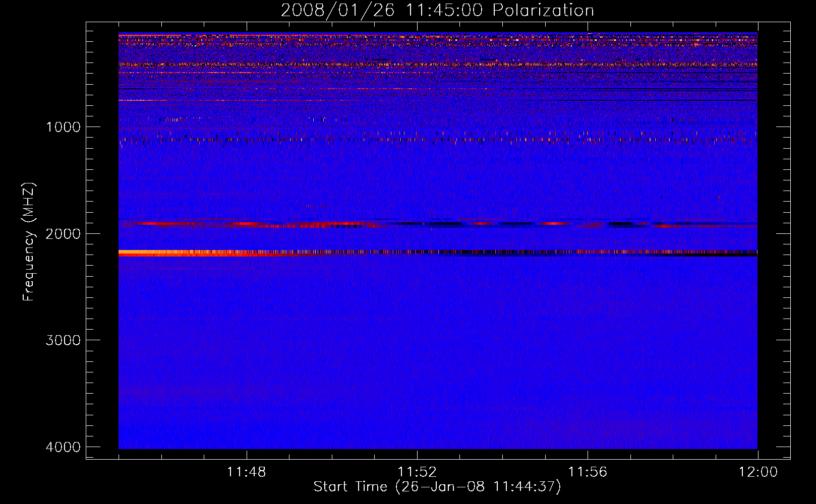Click the 4000 frequency tick label
The image size is (816, 504).
tap(63, 447)
